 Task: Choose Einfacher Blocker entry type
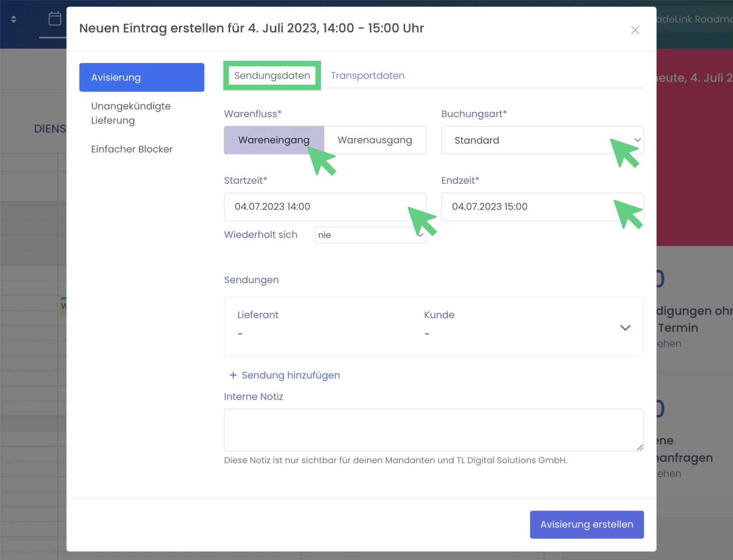click(132, 149)
